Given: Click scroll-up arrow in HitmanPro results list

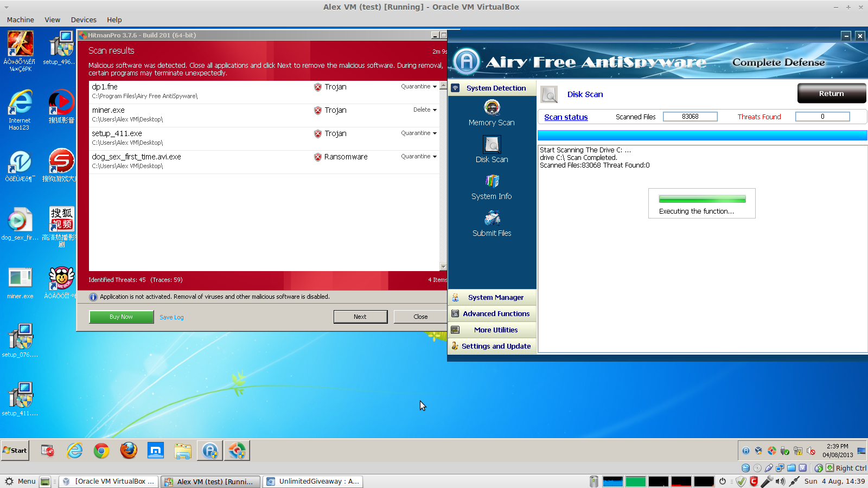Looking at the screenshot, I should [x=443, y=86].
